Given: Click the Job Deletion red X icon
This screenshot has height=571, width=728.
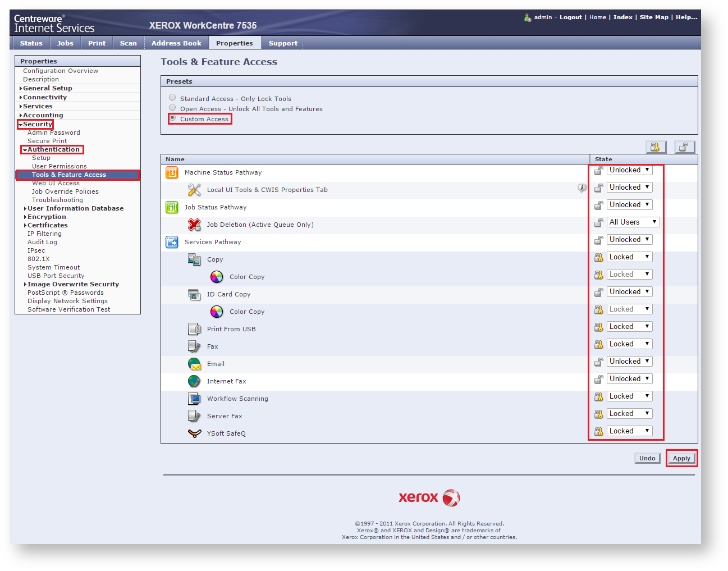Looking at the screenshot, I should pyautogui.click(x=194, y=225).
